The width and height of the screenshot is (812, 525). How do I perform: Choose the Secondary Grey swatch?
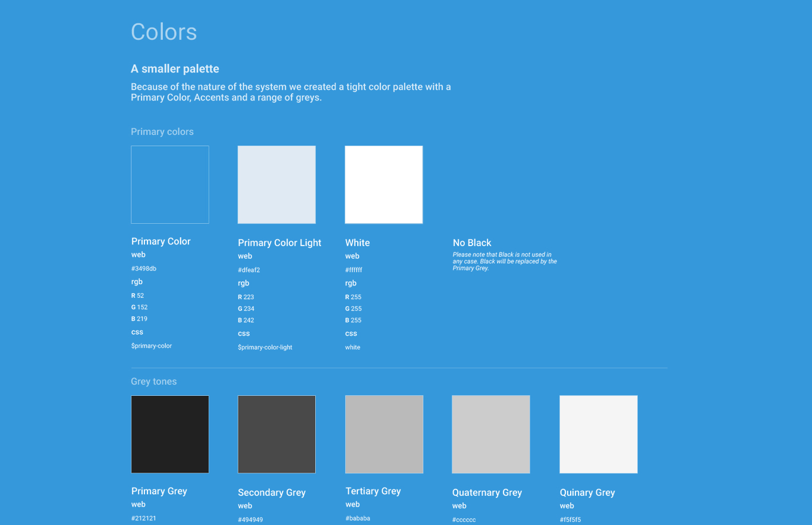(276, 435)
